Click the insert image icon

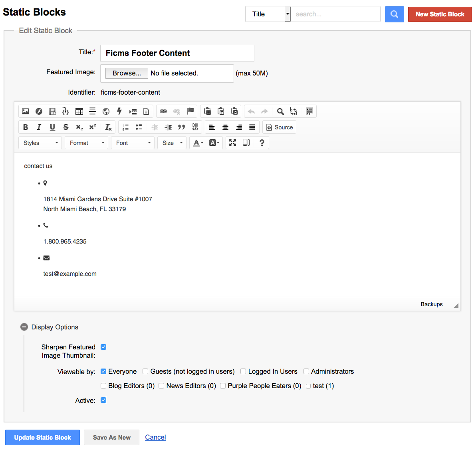[26, 111]
